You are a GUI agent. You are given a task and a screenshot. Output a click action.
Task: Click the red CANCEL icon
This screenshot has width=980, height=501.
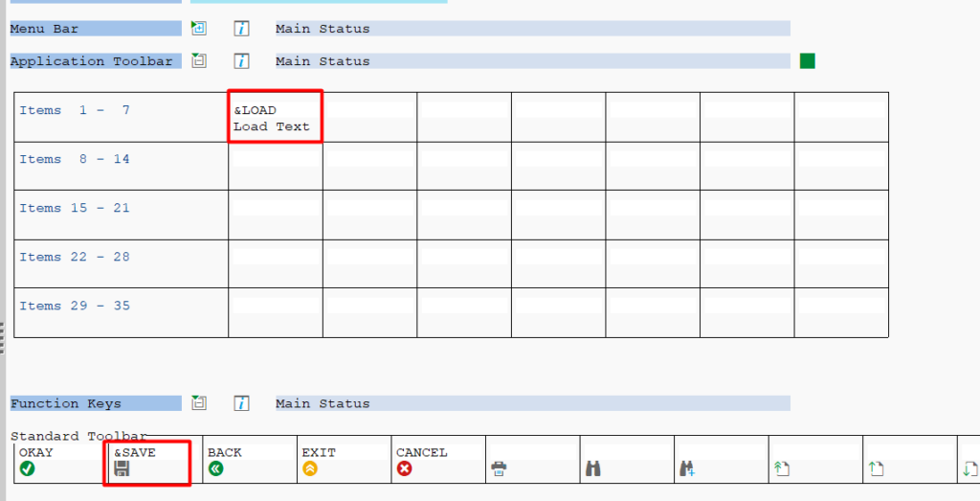click(404, 468)
